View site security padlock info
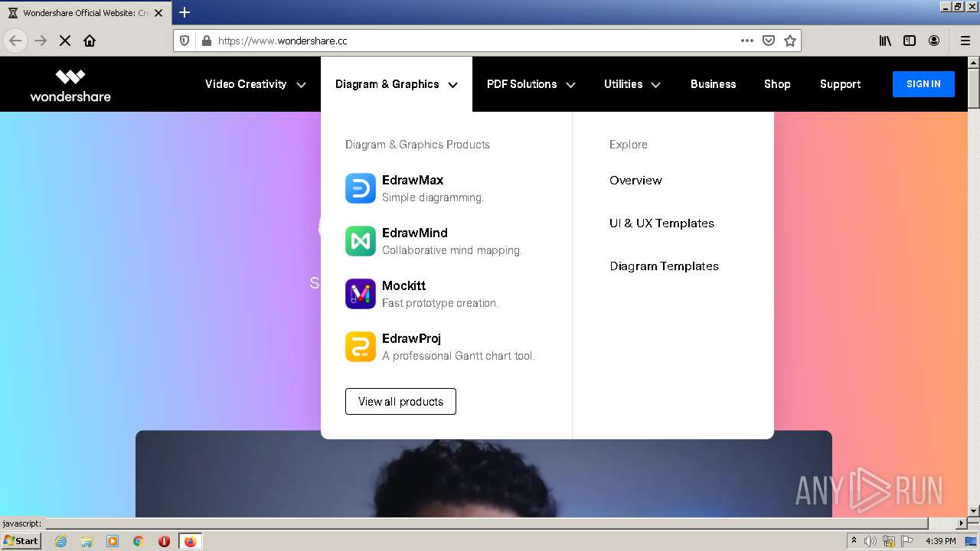Viewport: 980px width, 551px height. point(206,41)
